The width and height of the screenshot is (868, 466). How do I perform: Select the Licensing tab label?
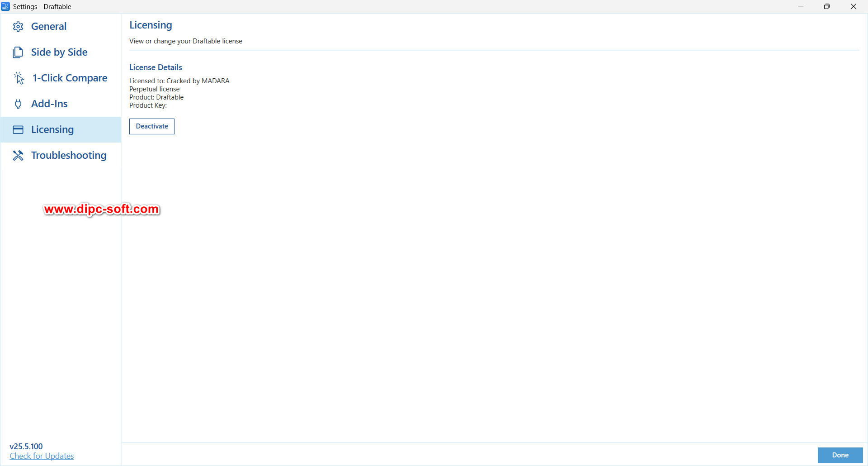52,129
